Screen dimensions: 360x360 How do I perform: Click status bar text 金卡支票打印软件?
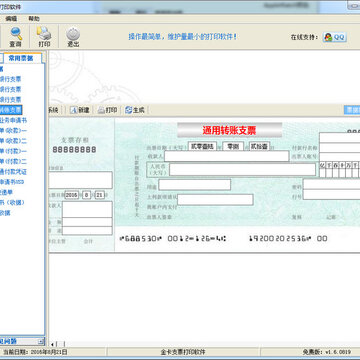click(x=183, y=352)
